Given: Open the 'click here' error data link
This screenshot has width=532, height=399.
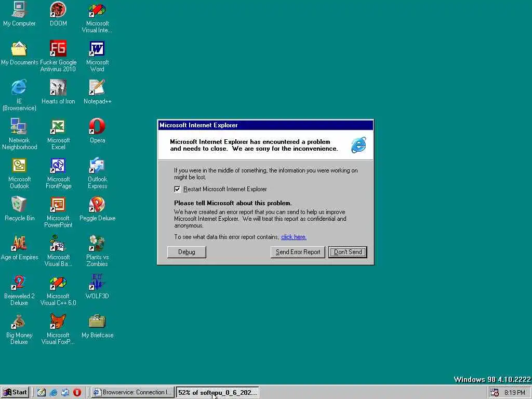Looking at the screenshot, I should coord(294,237).
